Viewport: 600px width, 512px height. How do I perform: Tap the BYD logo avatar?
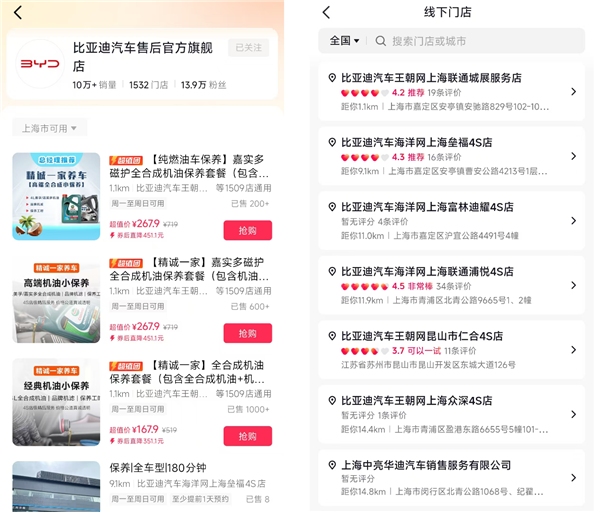pyautogui.click(x=40, y=64)
